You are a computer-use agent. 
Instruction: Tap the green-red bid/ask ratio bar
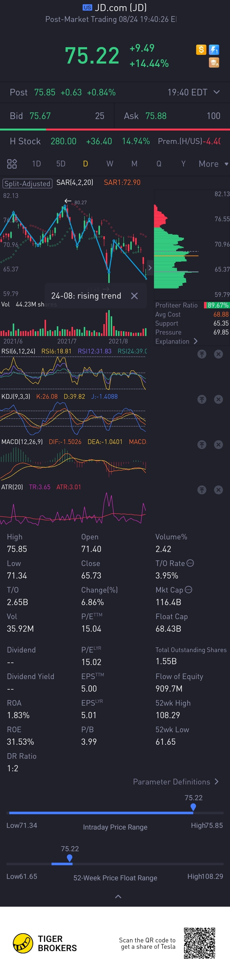(x=115, y=130)
